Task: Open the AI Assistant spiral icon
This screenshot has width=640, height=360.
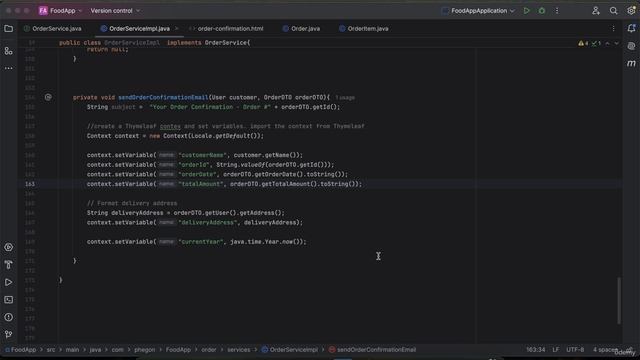Action: (x=631, y=46)
